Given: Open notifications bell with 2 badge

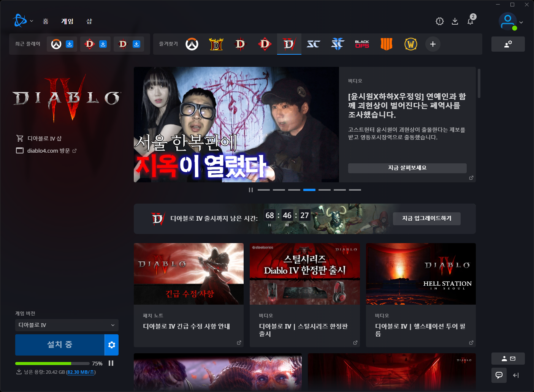Looking at the screenshot, I should click(471, 21).
